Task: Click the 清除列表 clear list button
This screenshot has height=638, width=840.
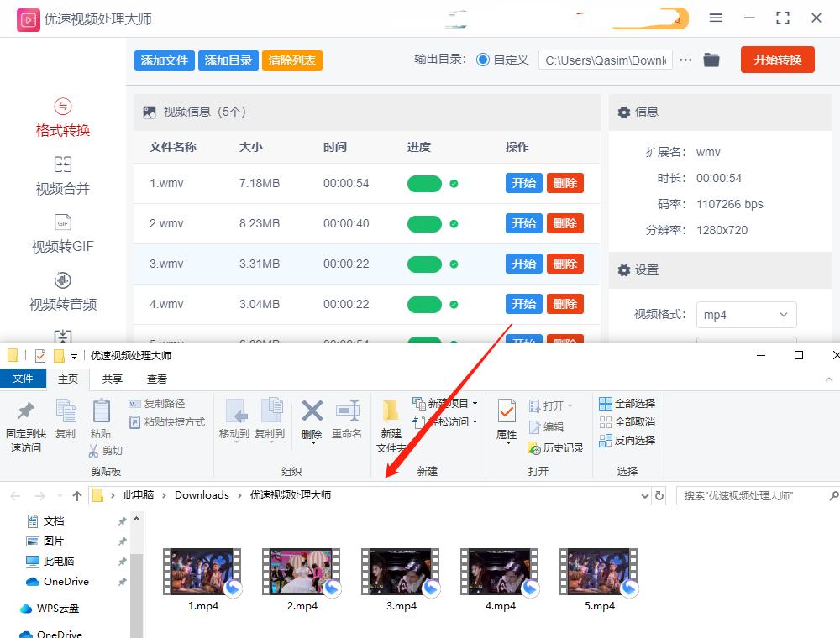Action: click(x=291, y=60)
